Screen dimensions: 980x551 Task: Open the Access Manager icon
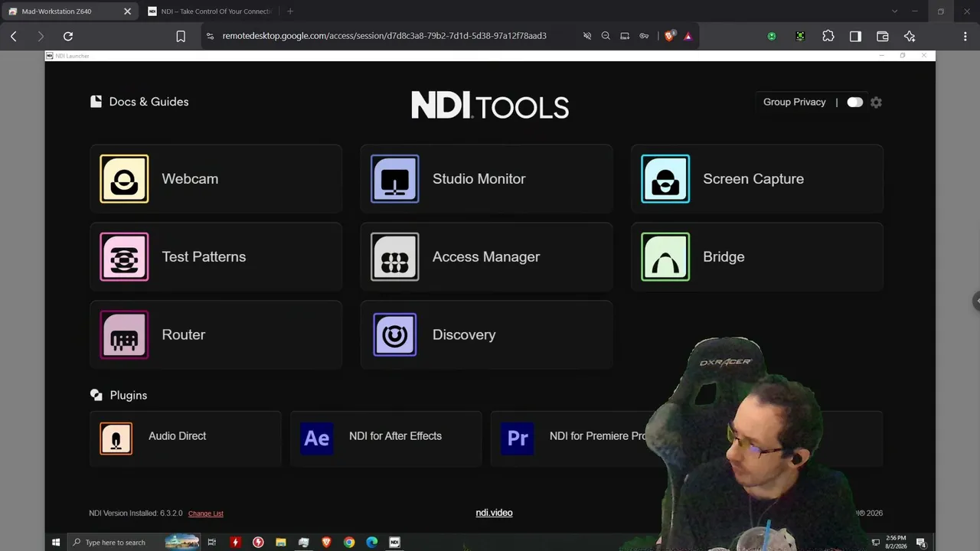[x=395, y=257]
